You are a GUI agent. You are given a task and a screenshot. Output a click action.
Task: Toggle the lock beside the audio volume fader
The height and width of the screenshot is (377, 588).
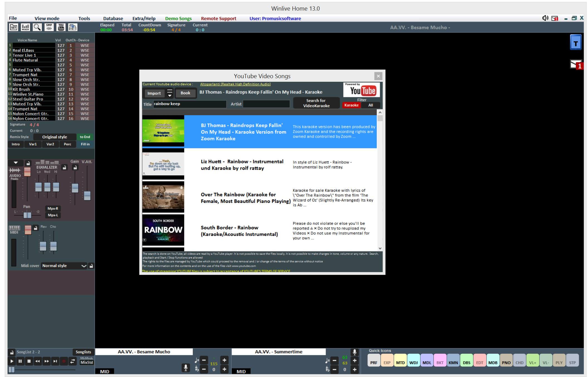pos(28,163)
